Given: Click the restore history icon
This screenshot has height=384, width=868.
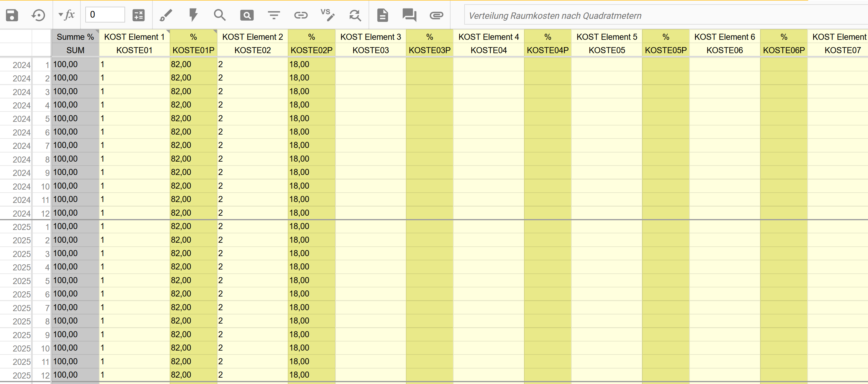Looking at the screenshot, I should click(x=39, y=15).
